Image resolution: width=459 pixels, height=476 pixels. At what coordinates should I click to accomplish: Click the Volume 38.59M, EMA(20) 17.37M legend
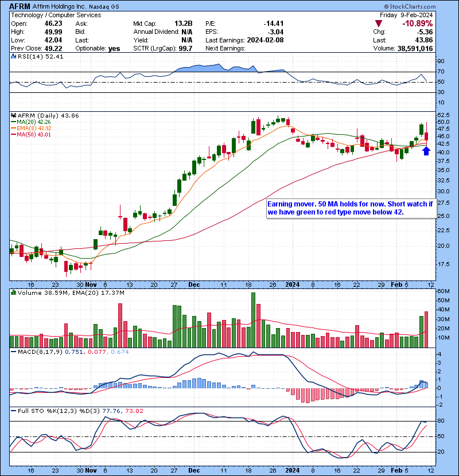click(x=71, y=292)
